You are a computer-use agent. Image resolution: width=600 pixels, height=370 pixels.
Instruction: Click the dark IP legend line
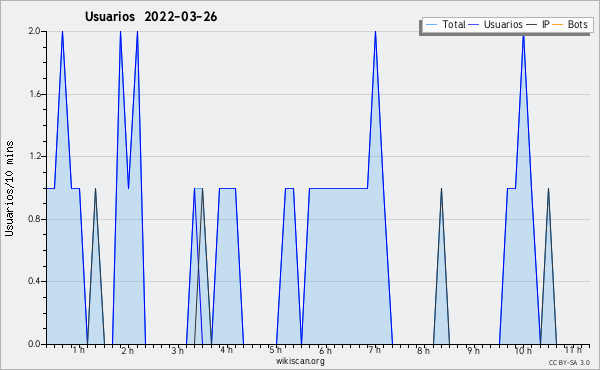[532, 25]
